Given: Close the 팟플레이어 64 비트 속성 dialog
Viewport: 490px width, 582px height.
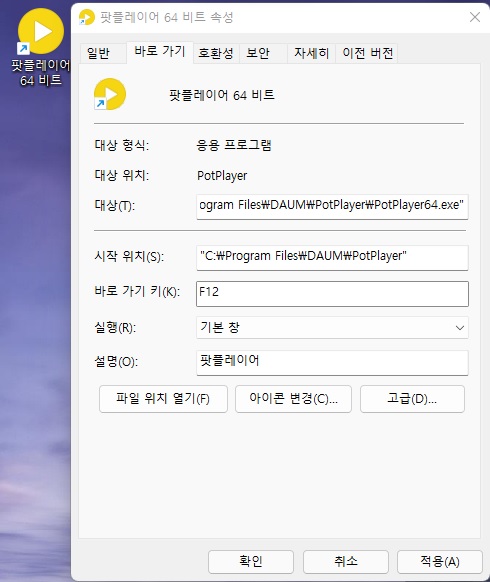Looking at the screenshot, I should coord(475,17).
